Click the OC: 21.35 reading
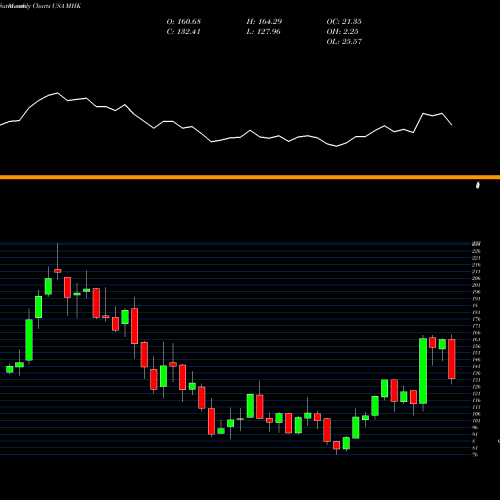This screenshot has width=500, height=500. 344,22
